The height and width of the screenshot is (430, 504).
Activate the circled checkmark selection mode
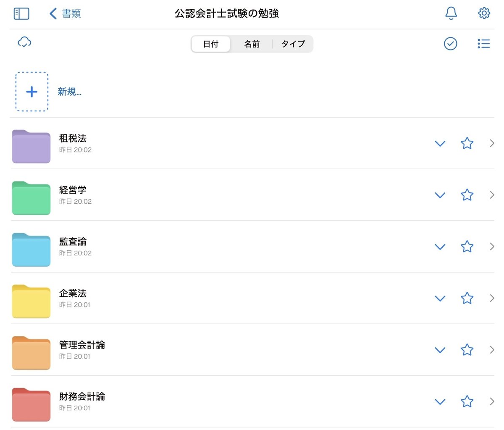tap(451, 44)
